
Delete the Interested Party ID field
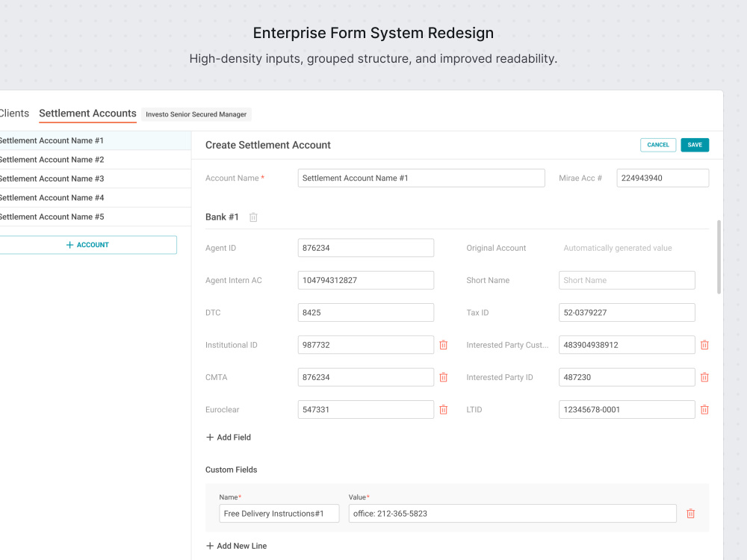click(704, 377)
